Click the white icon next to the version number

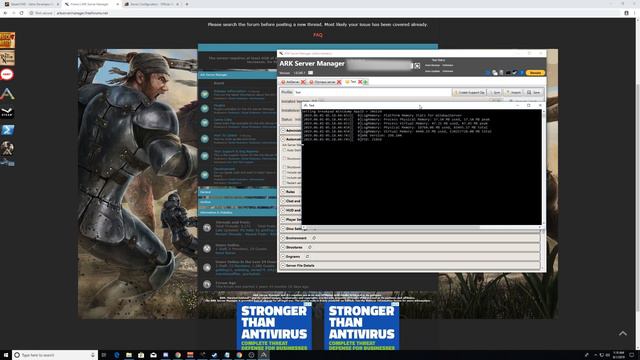(311, 73)
